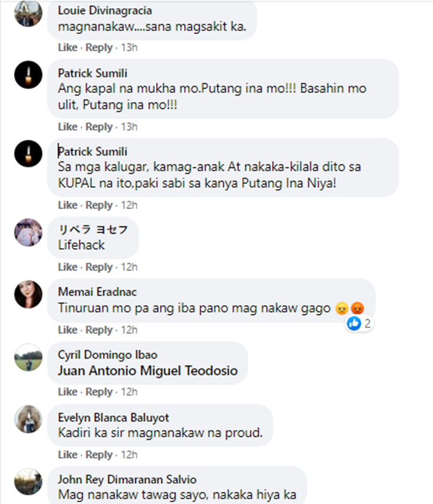Like Cyril Domingo Ibao's comment
This screenshot has width=433, height=504.
68,392
